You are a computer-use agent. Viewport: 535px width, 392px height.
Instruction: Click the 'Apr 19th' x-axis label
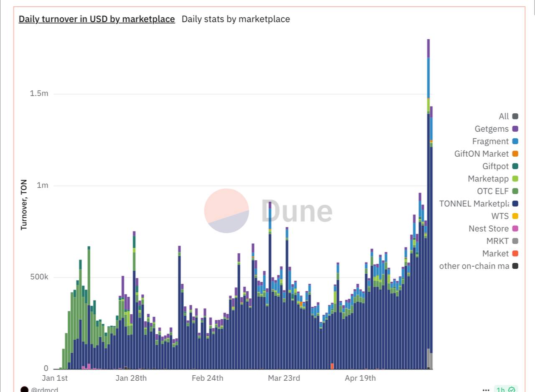pyautogui.click(x=360, y=378)
